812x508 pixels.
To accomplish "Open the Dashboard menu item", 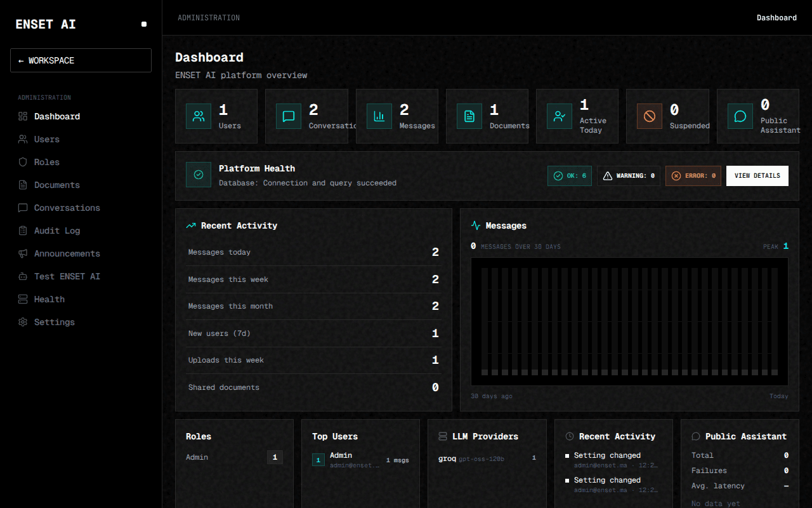I will pos(81,116).
